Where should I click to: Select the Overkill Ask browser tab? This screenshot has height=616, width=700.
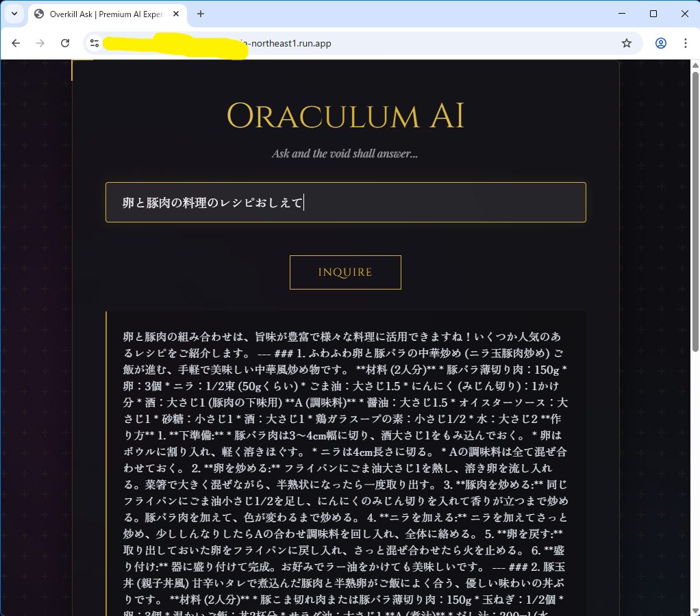point(106,14)
